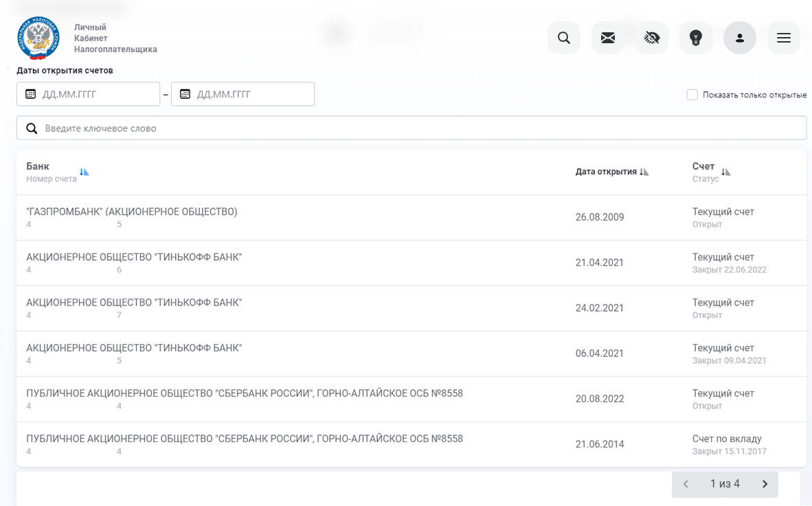This screenshot has width=812, height=506.
Task: Click the 'Дата открытия' column header text
Action: pyautogui.click(x=606, y=172)
